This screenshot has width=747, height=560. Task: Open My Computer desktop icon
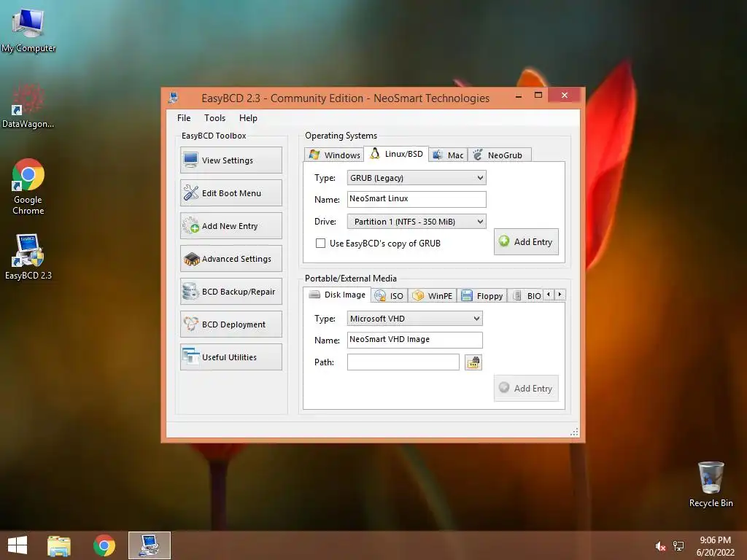(x=28, y=30)
